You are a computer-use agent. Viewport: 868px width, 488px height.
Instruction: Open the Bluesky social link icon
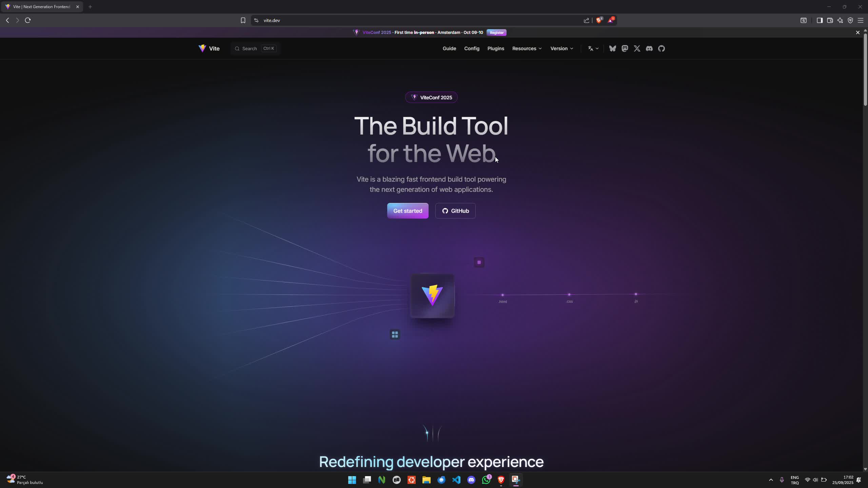pyautogui.click(x=612, y=48)
